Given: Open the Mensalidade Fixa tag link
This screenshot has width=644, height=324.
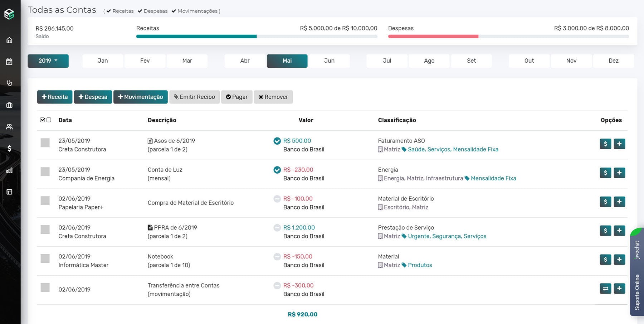Looking at the screenshot, I should pos(475,149).
